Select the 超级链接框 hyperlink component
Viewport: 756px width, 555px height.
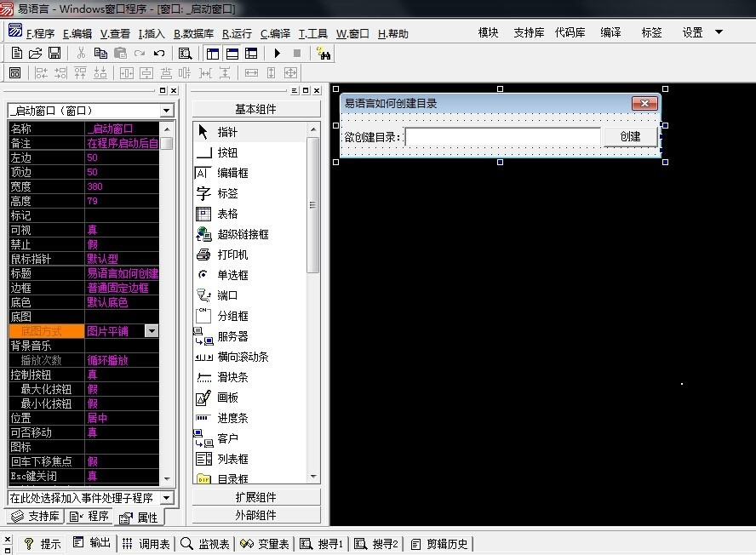click(x=249, y=234)
